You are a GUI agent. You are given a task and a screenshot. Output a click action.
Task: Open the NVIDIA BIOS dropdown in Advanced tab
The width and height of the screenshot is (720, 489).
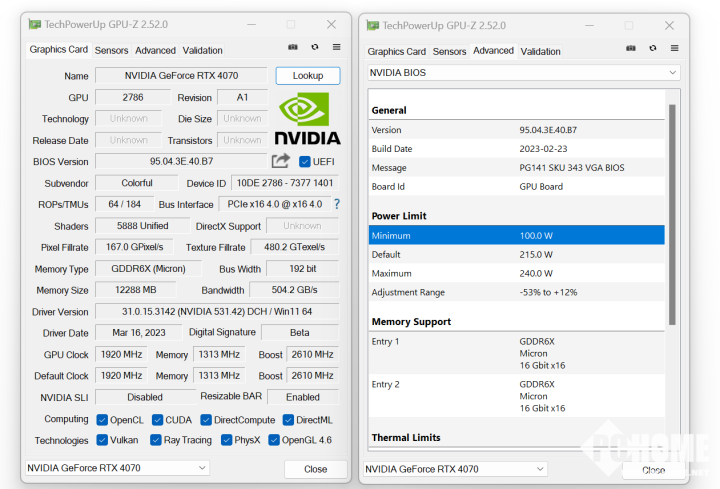click(x=523, y=73)
